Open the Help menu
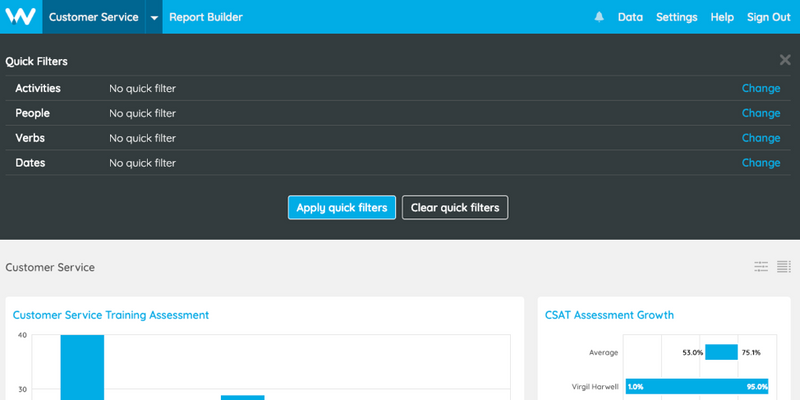Image resolution: width=800 pixels, height=400 pixels. pos(722,17)
